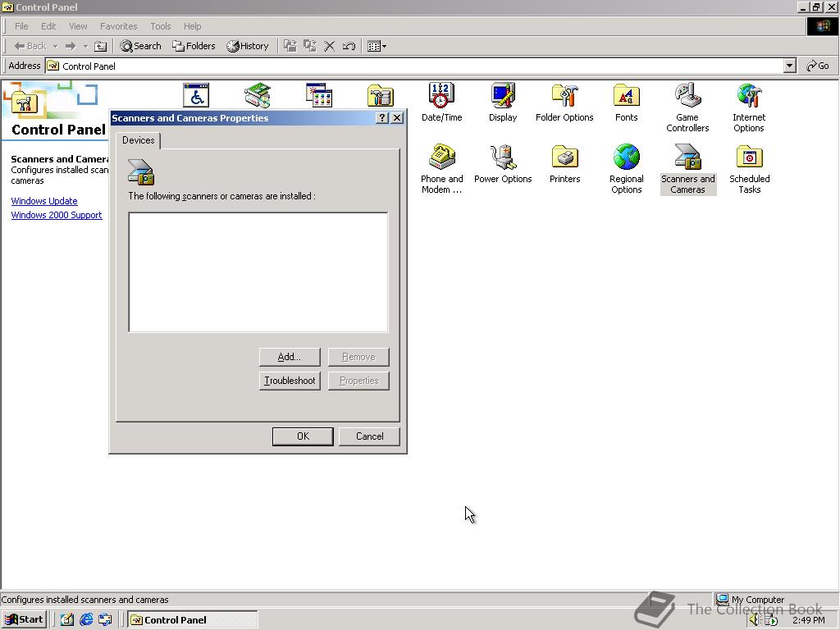Open the Fonts folder icon
Image resolution: width=840 pixels, height=630 pixels.
pyautogui.click(x=626, y=102)
